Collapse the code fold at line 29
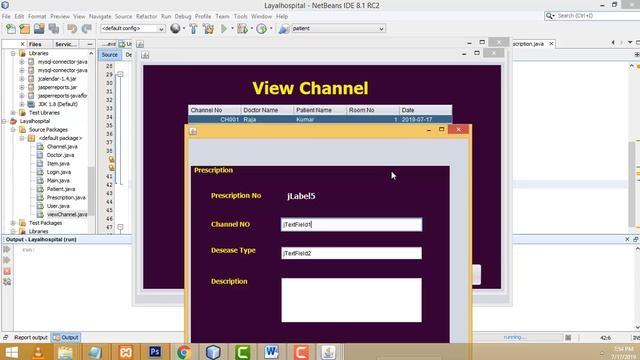Image resolution: width=640 pixels, height=360 pixels. coord(120,74)
